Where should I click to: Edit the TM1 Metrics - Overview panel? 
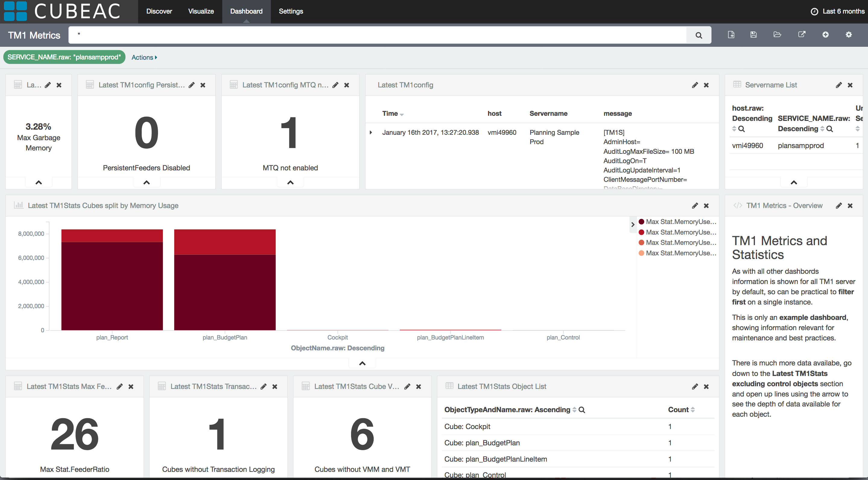(839, 206)
